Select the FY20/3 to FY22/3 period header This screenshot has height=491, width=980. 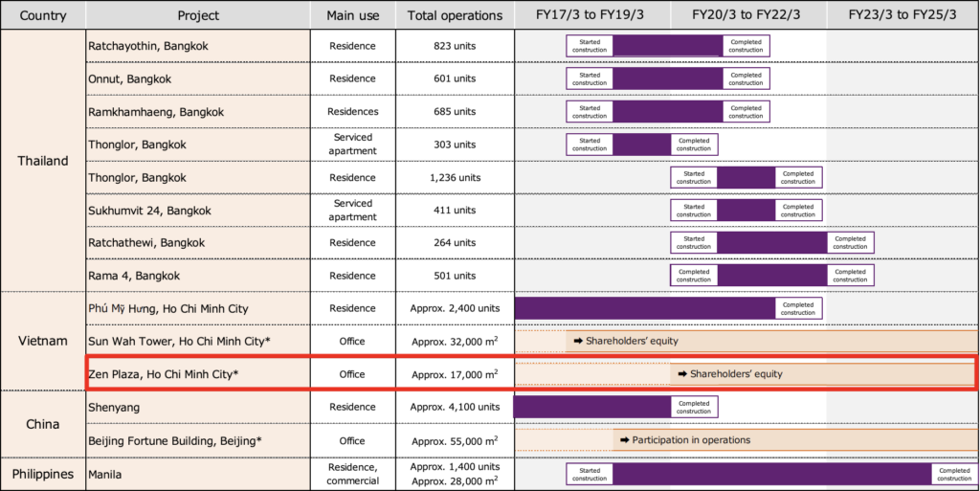pos(746,15)
